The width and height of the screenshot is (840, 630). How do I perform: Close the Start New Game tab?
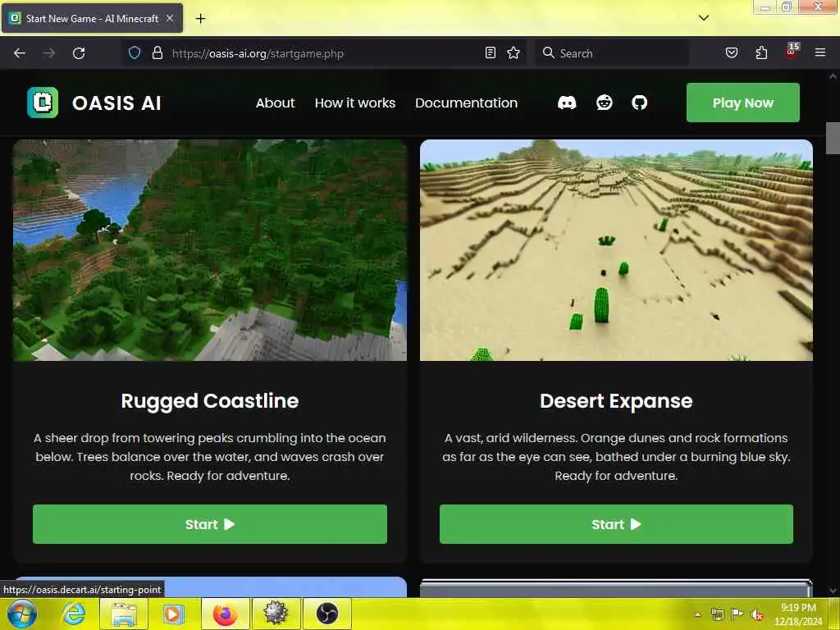[169, 18]
